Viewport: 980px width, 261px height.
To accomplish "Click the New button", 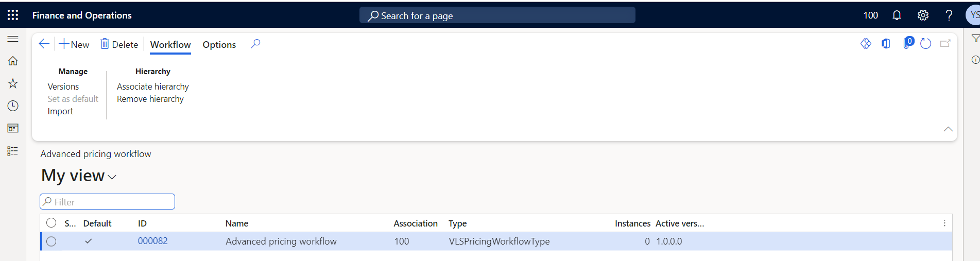I will [x=74, y=44].
